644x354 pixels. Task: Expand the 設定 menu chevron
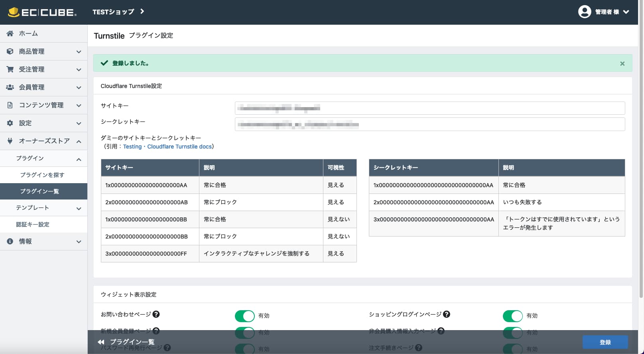coord(79,123)
